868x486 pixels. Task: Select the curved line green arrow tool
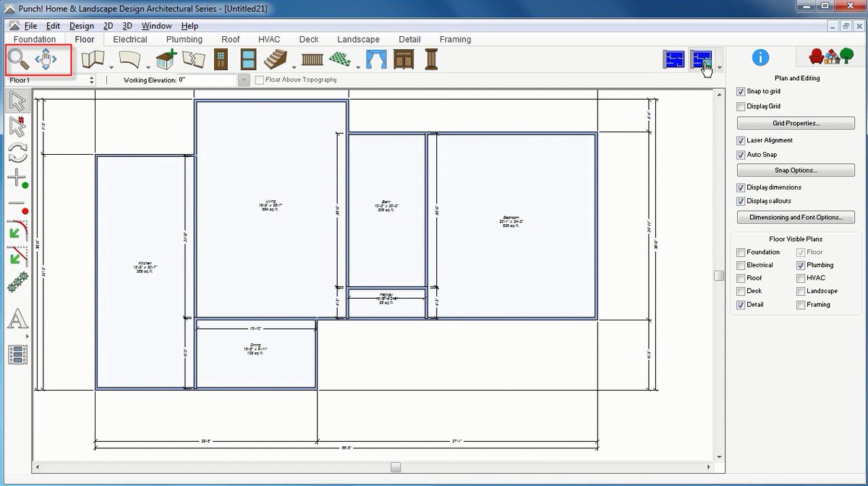point(17,230)
